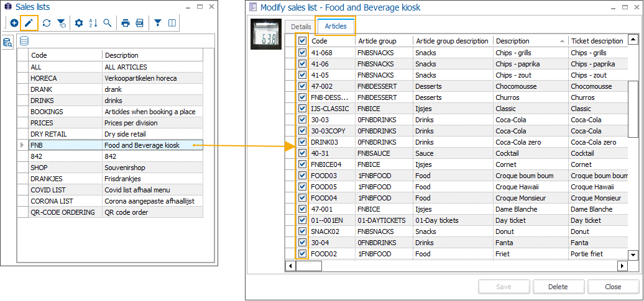The width and height of the screenshot is (644, 301).
Task: Click the magnifier search icon
Action: [x=108, y=24]
